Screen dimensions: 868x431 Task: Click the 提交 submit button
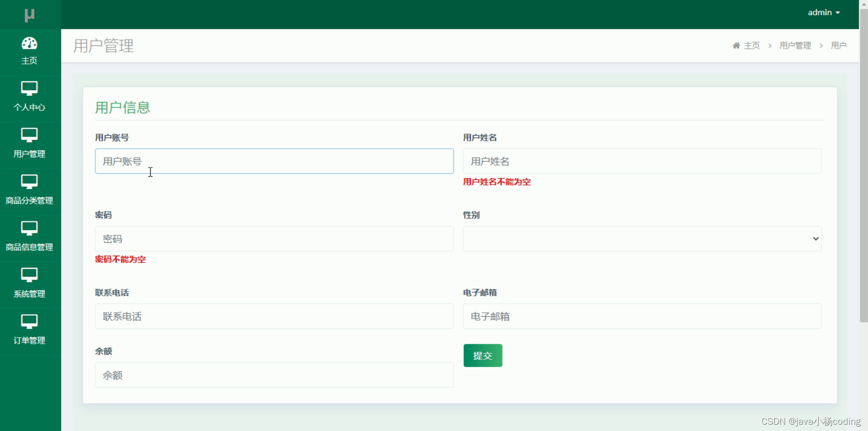coord(483,355)
